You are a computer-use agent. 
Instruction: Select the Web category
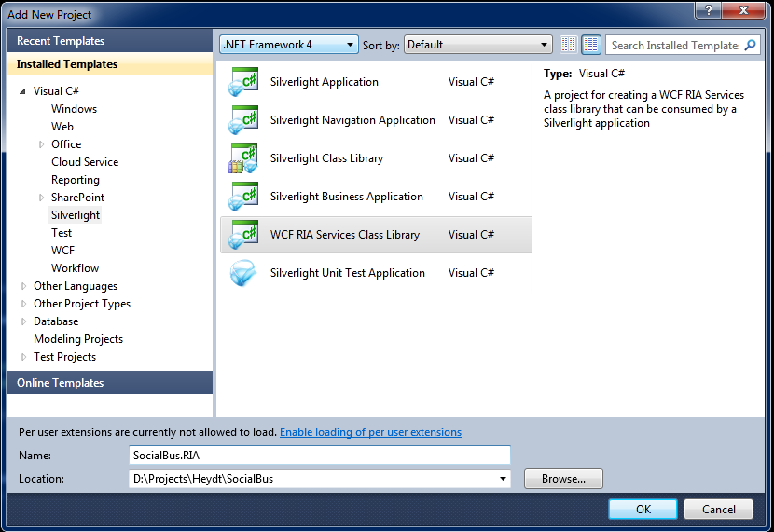[x=62, y=127]
